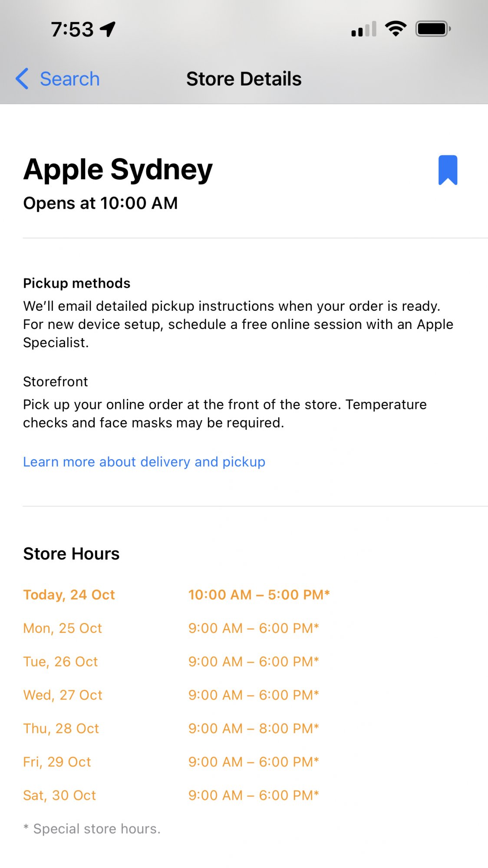Select Wed, 27 Oct store hours
Viewport: 488px width, 868px height.
click(x=171, y=695)
